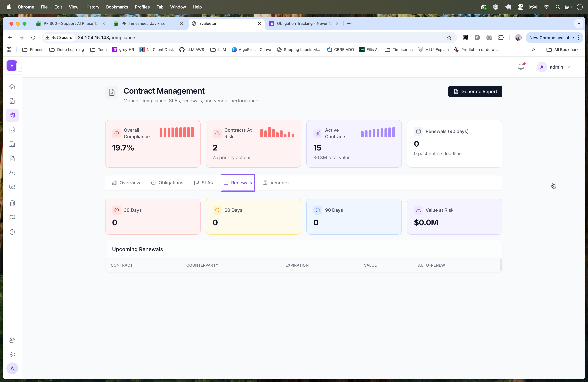
Task: Show hidden bookmarks via double-chevron
Action: coord(533,49)
